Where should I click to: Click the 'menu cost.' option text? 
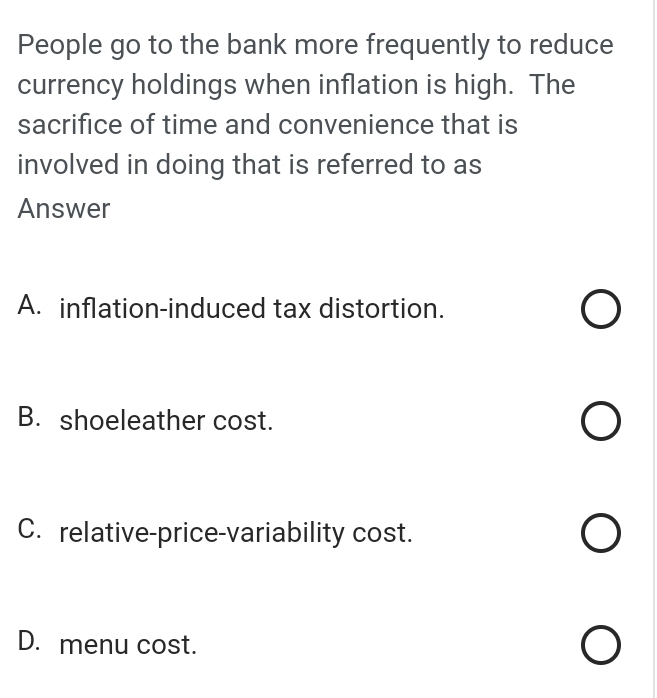(x=128, y=645)
